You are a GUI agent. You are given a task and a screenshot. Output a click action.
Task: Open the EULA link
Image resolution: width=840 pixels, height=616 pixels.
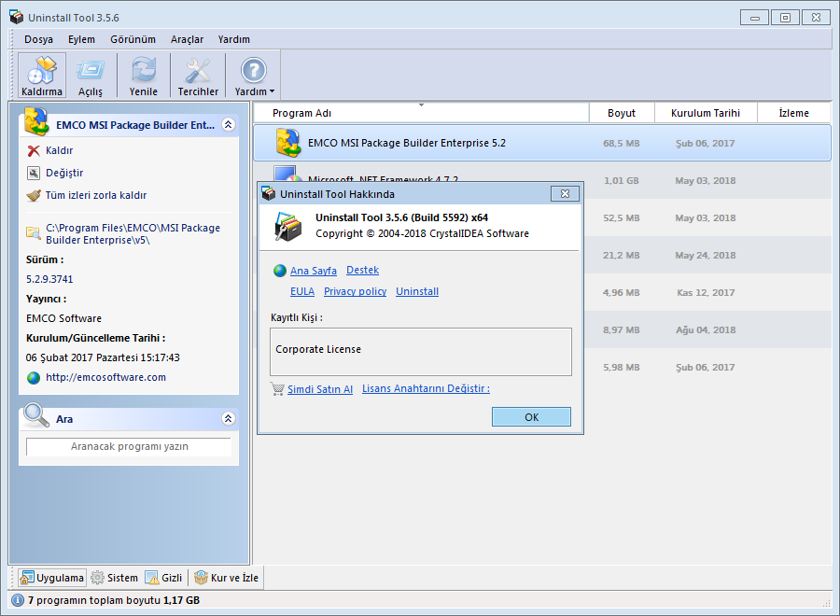click(302, 291)
